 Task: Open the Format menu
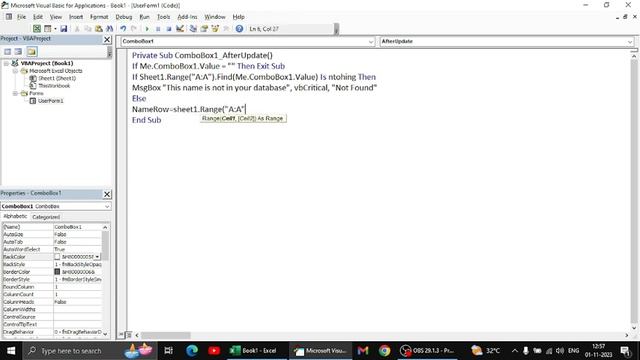pos(99,17)
